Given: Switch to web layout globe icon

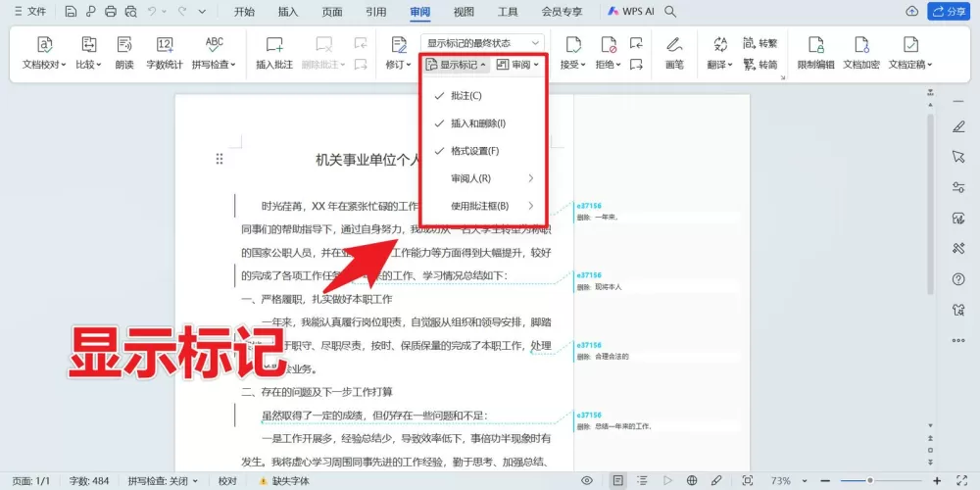Looking at the screenshot, I should (x=691, y=480).
